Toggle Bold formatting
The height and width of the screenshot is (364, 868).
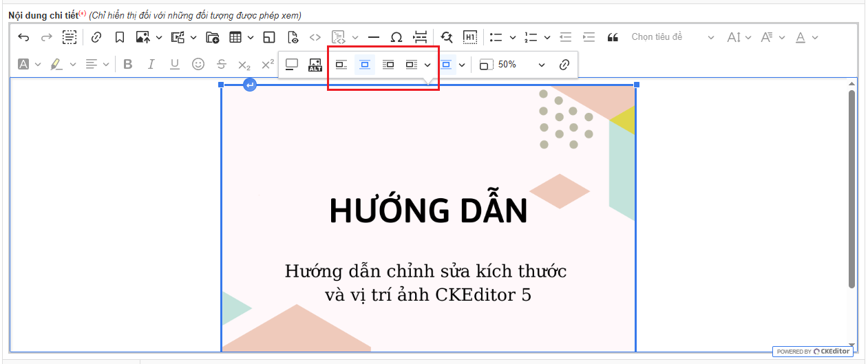tap(127, 64)
